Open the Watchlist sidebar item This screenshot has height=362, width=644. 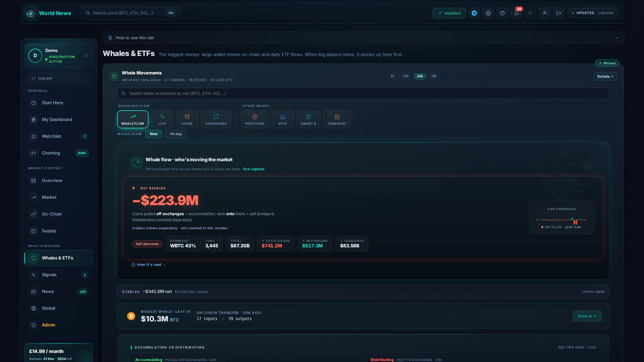pos(59,136)
